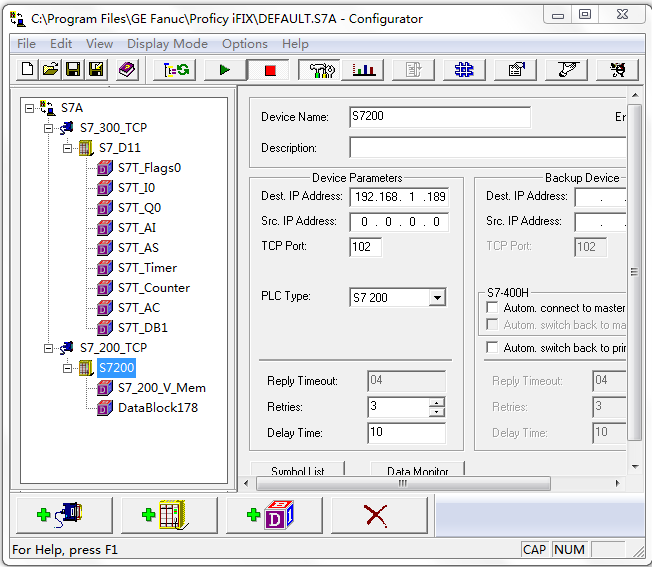Open the purple help book icon
The width and height of the screenshot is (652, 567).
[127, 69]
